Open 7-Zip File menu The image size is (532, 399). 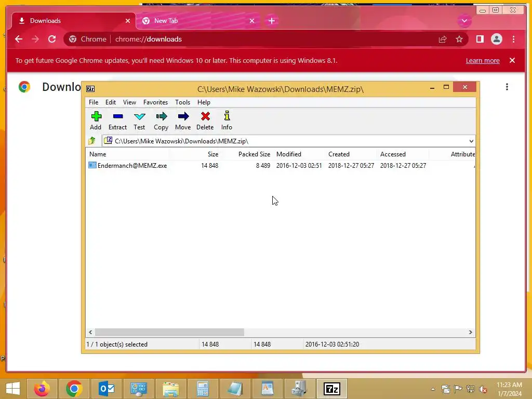click(x=94, y=102)
